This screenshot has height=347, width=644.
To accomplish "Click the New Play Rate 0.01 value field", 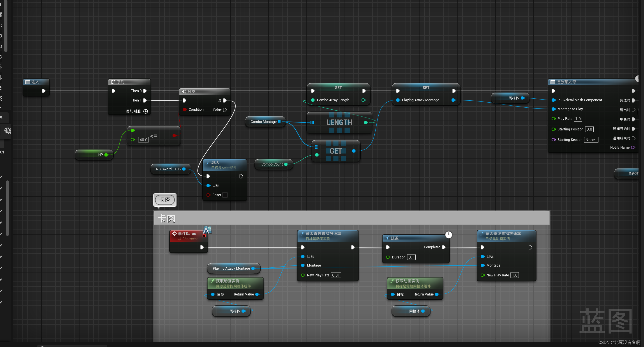I will click(336, 275).
